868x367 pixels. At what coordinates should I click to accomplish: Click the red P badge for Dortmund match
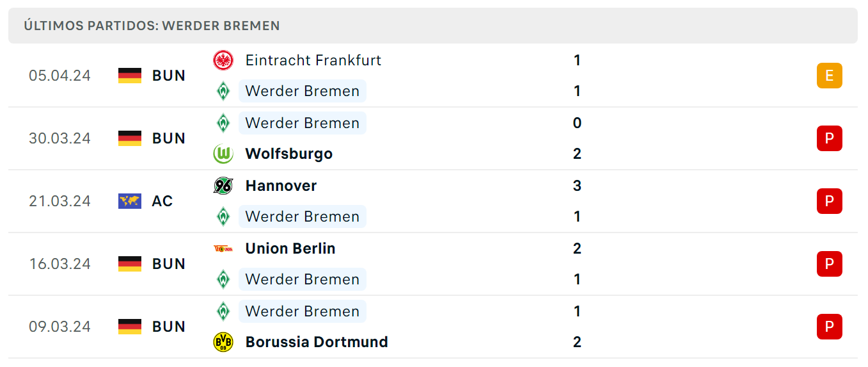point(830,327)
